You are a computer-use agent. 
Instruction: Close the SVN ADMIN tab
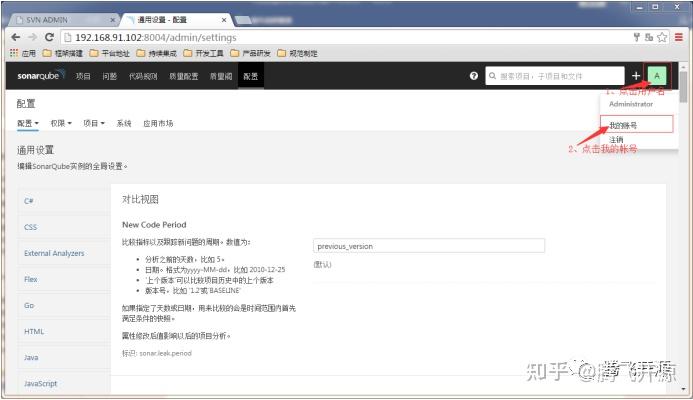tap(113, 20)
